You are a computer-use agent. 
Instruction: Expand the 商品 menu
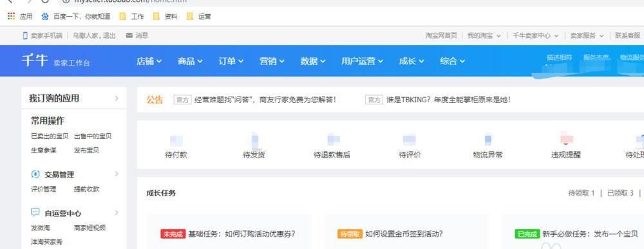(x=190, y=61)
